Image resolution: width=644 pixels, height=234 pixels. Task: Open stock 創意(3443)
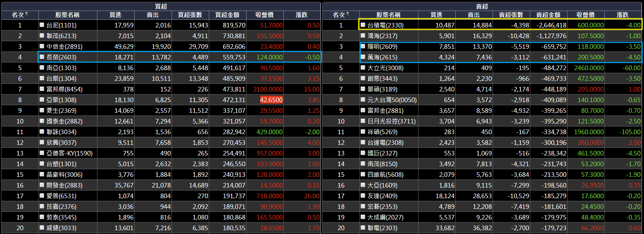tap(382, 79)
